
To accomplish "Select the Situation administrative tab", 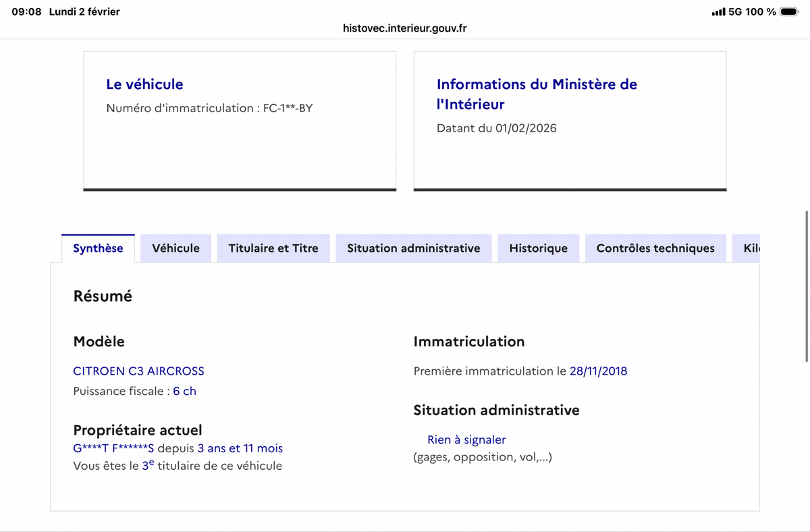I will click(x=413, y=248).
